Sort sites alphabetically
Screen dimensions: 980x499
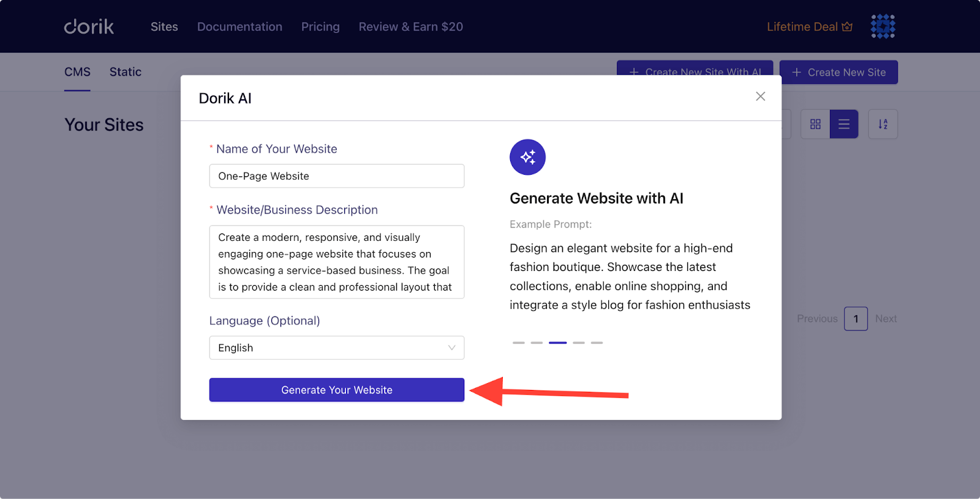[x=883, y=124]
